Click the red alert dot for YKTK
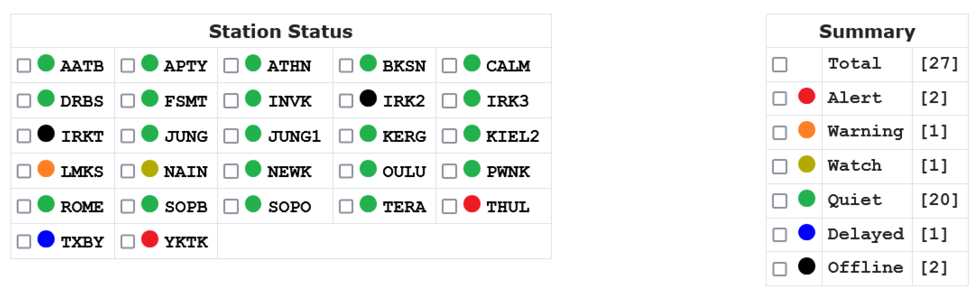980x297 pixels. click(149, 239)
